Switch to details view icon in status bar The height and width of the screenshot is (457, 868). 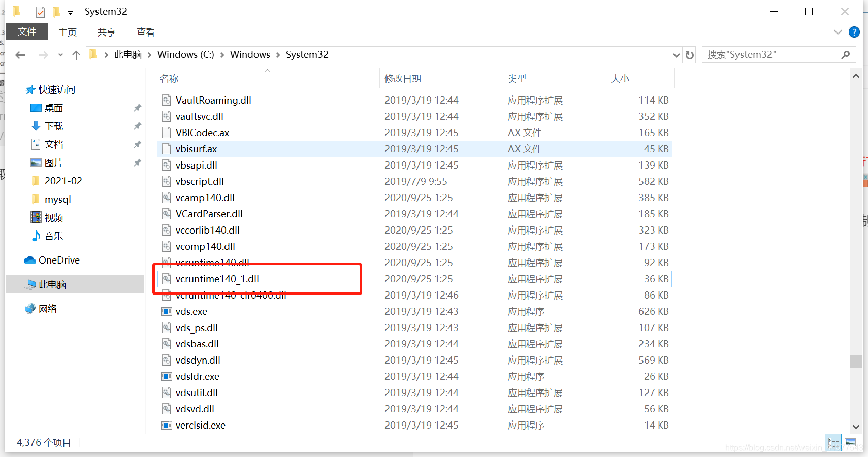pos(833,442)
